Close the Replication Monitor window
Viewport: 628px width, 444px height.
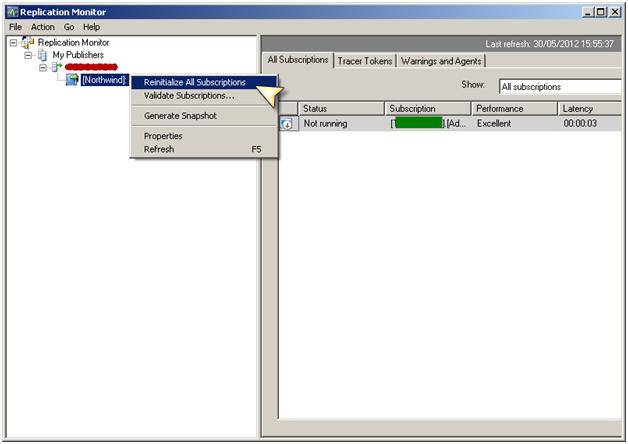(615, 12)
